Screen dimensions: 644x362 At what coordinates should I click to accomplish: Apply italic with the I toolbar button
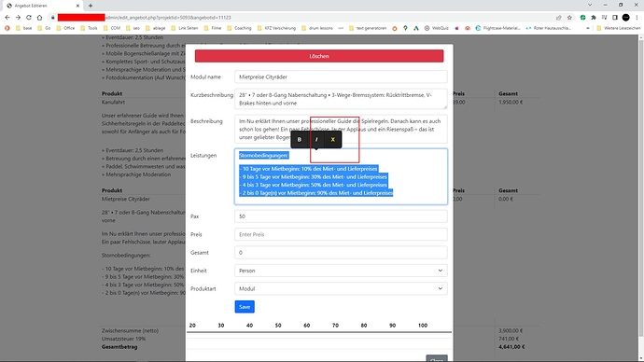pyautogui.click(x=316, y=140)
